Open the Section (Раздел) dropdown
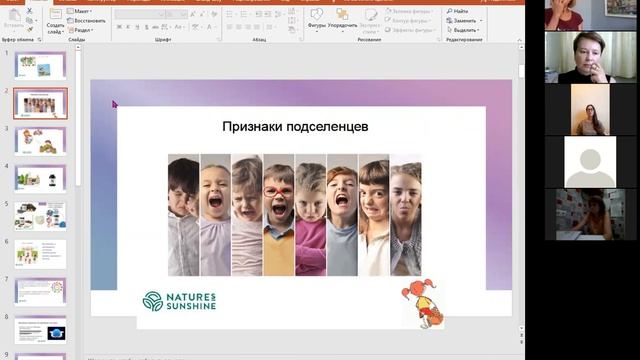The width and height of the screenshot is (640, 360). (x=81, y=30)
